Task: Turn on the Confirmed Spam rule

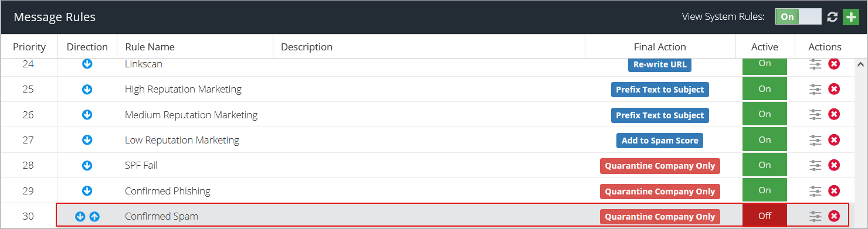Action: pos(765,216)
